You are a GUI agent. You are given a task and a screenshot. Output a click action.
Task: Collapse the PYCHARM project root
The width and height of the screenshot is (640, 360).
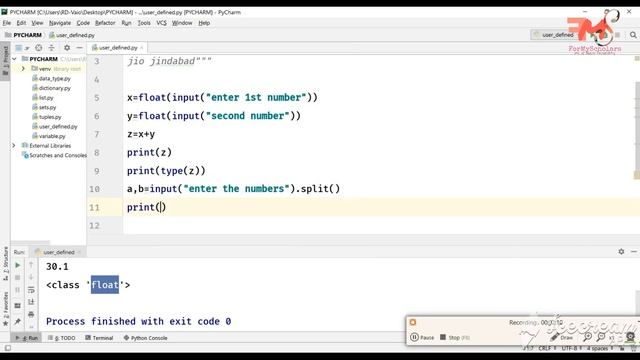click(x=14, y=59)
